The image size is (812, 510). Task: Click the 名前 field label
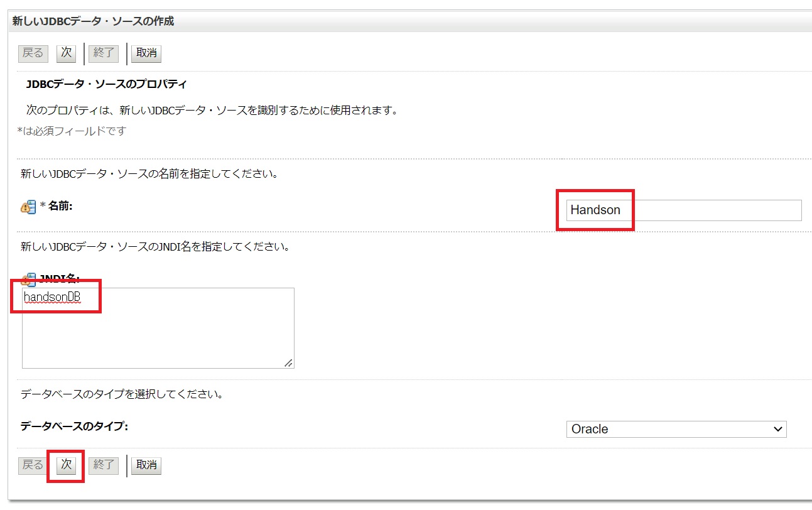point(60,206)
